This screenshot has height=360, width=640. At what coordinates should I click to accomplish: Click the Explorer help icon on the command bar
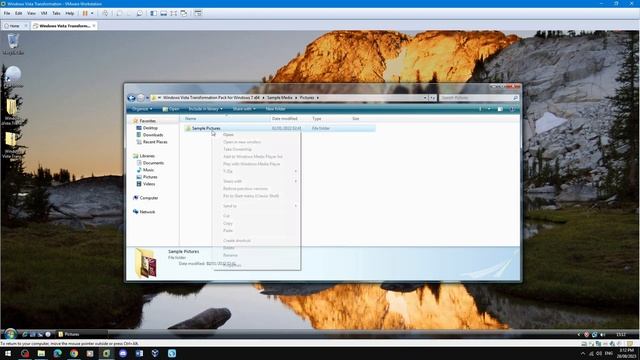pyautogui.click(x=512, y=109)
